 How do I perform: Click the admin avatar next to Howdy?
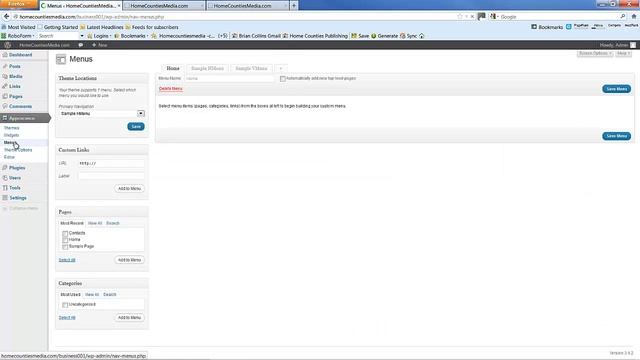point(633,45)
